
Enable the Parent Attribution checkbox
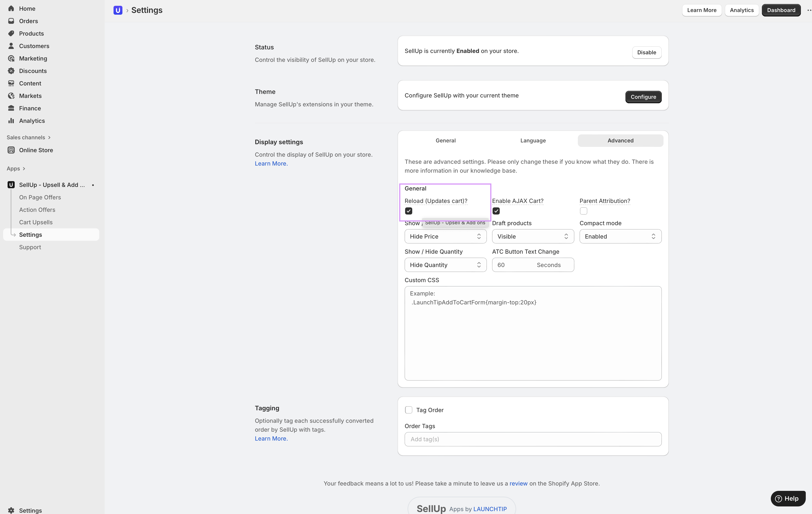pyautogui.click(x=583, y=211)
